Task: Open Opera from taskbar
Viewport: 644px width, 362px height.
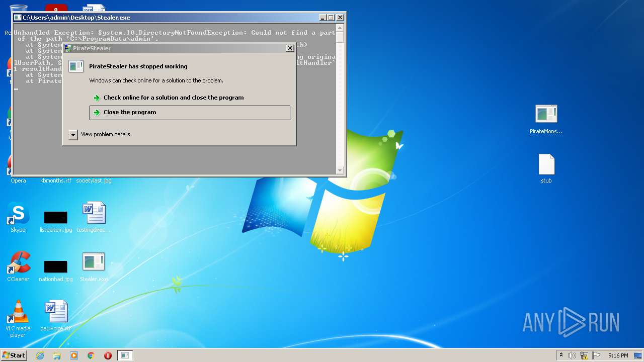Action: [108, 355]
